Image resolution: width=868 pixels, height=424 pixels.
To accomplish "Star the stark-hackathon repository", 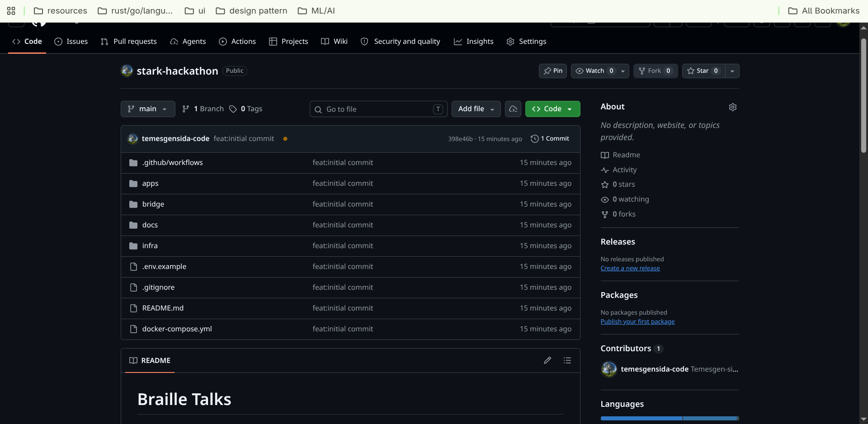I will 703,71.
